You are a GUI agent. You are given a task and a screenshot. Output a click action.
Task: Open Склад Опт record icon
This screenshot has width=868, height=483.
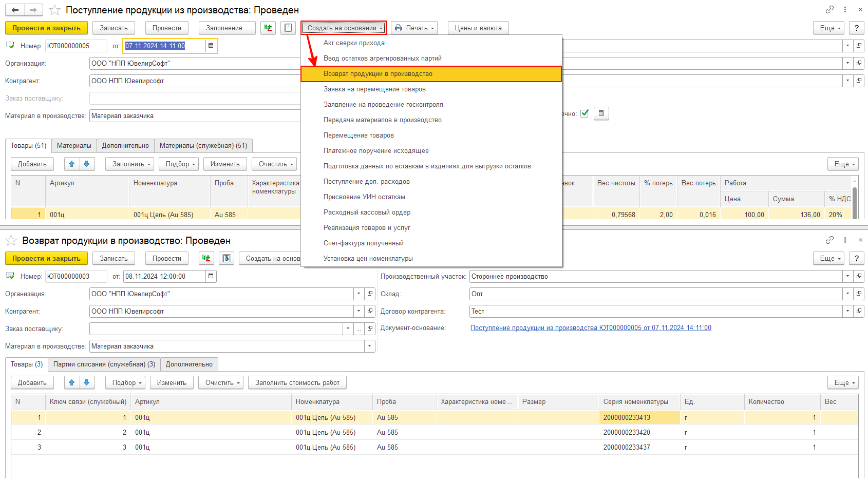(859, 294)
